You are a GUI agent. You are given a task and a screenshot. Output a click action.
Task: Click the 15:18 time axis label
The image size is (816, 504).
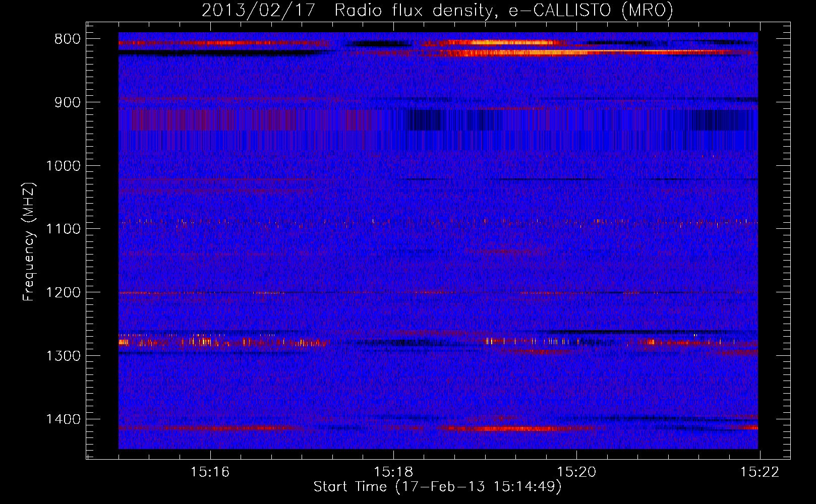tap(393, 472)
